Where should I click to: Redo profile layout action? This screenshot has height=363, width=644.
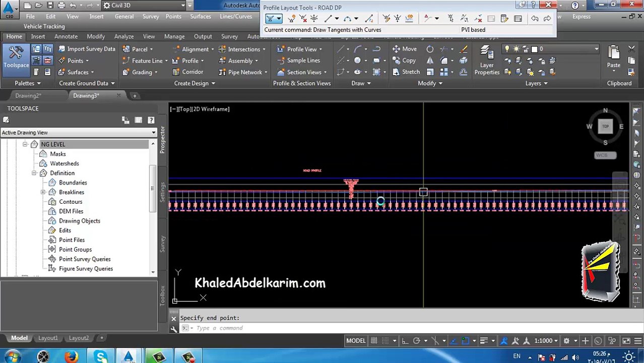coord(547,19)
